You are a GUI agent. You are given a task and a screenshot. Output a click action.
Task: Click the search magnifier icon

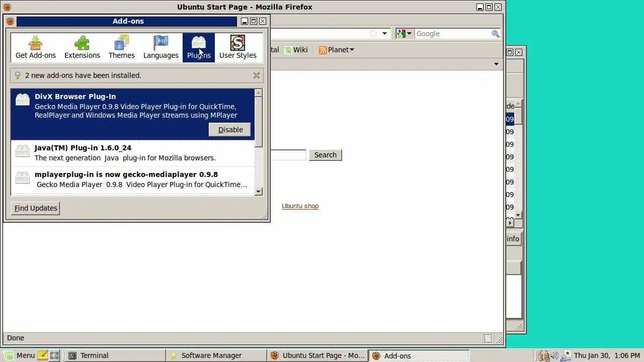coord(496,34)
